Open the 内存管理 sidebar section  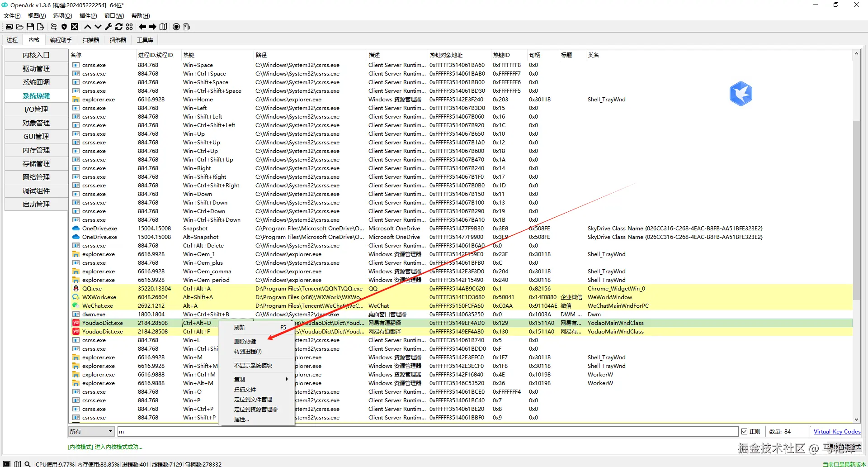(36, 150)
